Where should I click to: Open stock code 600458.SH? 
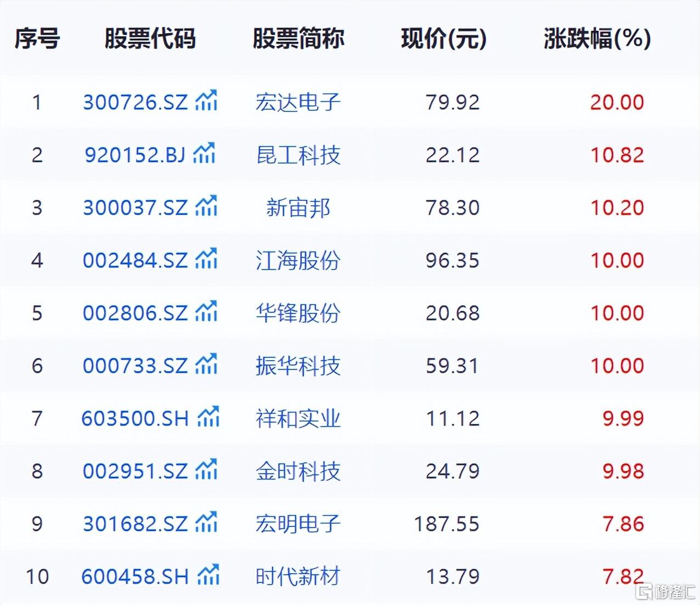pos(135,576)
